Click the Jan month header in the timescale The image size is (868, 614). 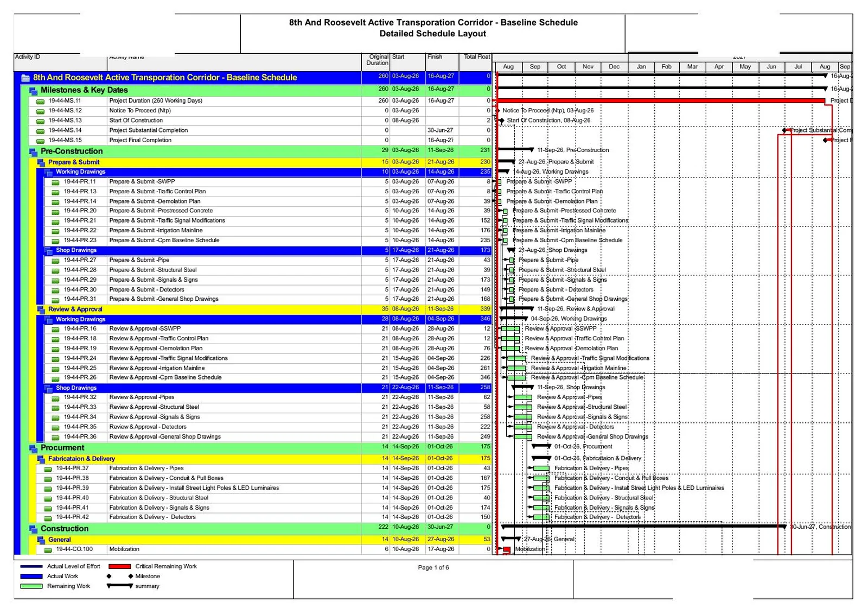[x=641, y=67]
